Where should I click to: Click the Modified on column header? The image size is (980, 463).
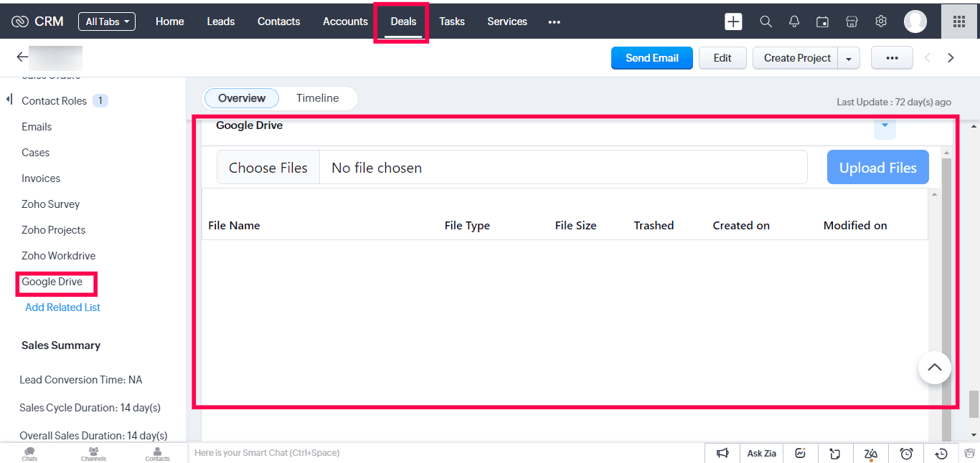[x=855, y=225]
